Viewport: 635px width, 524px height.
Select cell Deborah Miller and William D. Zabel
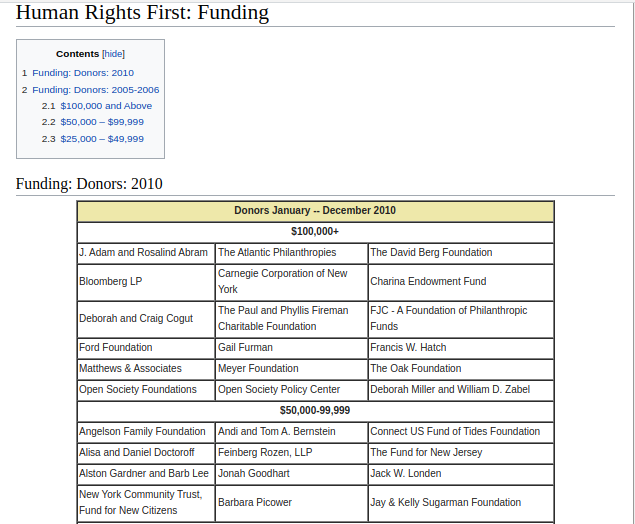coord(461,390)
